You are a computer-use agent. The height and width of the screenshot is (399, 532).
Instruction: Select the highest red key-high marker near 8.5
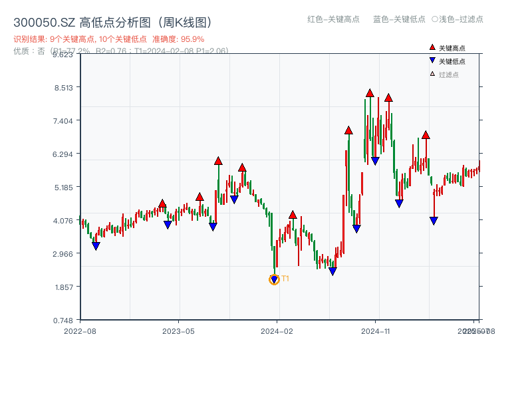click(370, 93)
